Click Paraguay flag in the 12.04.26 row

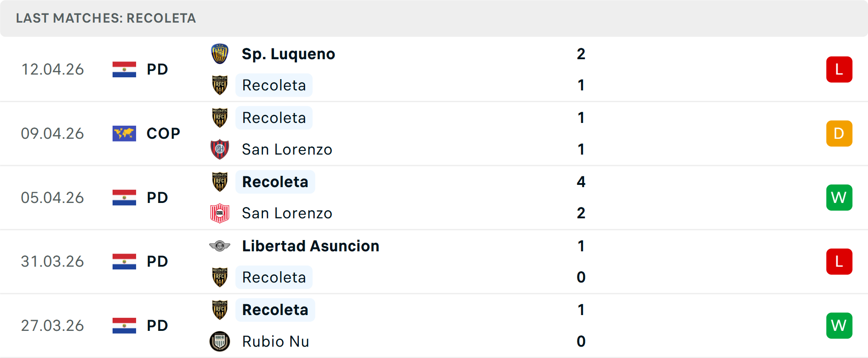124,69
